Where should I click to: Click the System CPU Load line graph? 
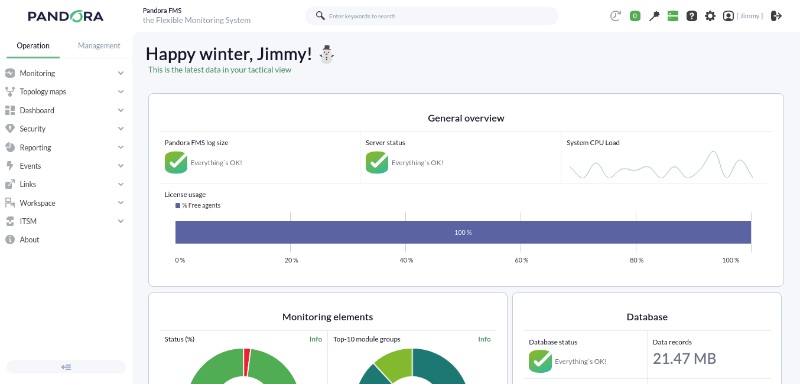coord(661,165)
